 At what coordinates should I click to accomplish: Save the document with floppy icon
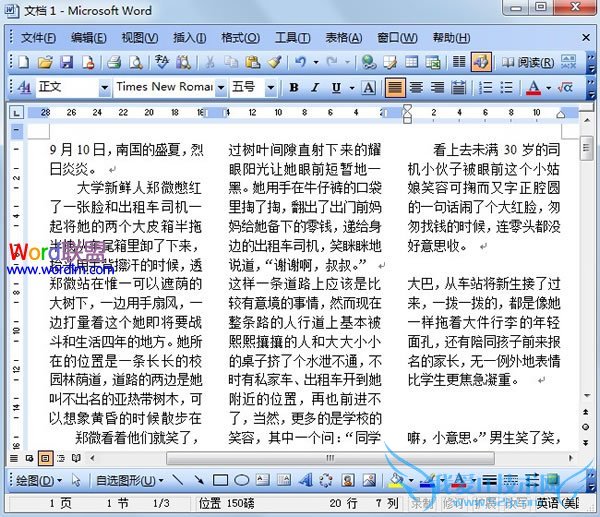pyautogui.click(x=67, y=62)
